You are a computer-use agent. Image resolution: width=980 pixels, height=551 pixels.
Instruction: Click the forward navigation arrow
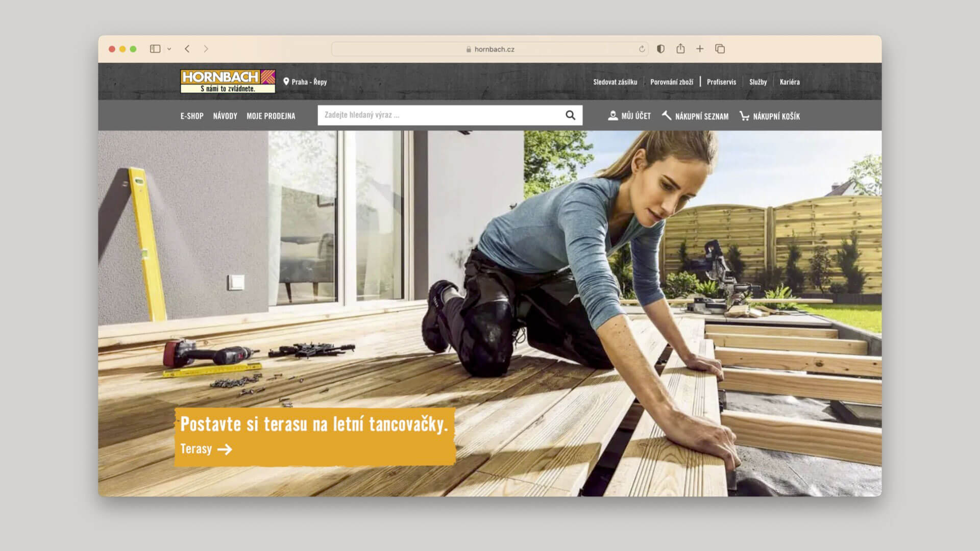tap(206, 49)
